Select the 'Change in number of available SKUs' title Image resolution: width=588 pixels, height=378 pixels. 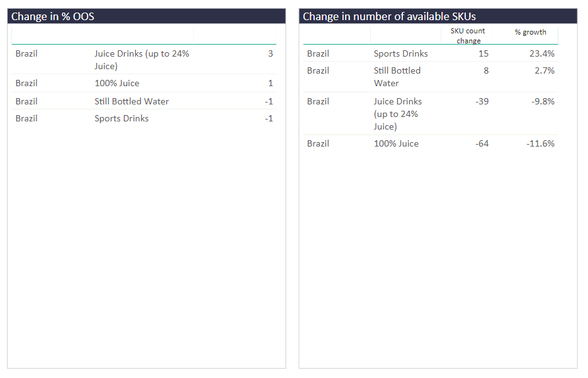point(389,16)
